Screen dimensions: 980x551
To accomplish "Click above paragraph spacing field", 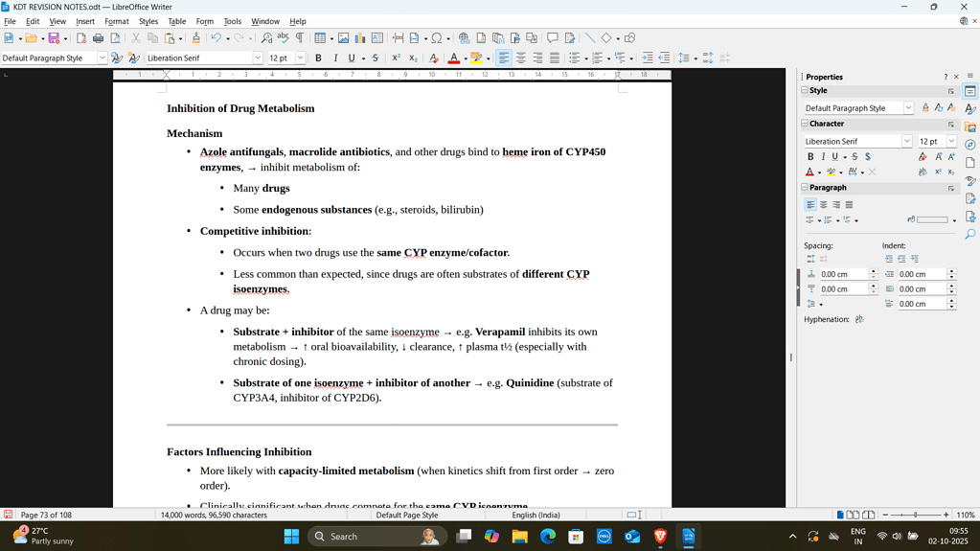I will point(842,274).
